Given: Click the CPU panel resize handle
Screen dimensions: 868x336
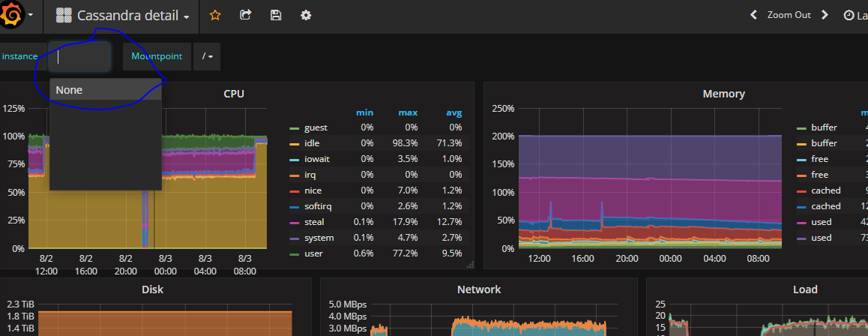Looking at the screenshot, I should click(x=470, y=265).
